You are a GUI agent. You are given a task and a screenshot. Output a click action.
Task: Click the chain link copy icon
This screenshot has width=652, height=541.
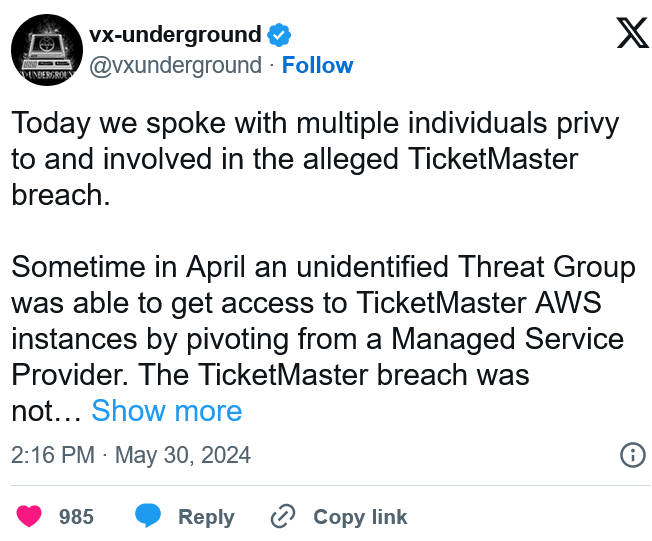(283, 516)
